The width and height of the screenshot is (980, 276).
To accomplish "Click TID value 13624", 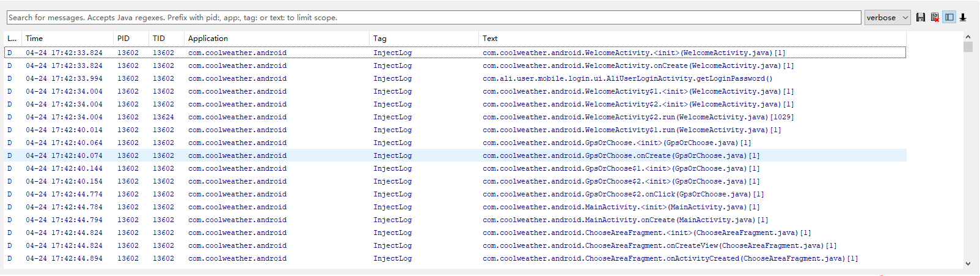I will tap(163, 117).
